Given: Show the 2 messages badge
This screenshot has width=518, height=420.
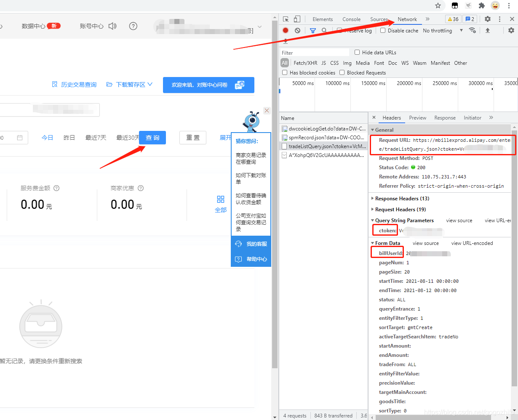Looking at the screenshot, I should coord(470,19).
